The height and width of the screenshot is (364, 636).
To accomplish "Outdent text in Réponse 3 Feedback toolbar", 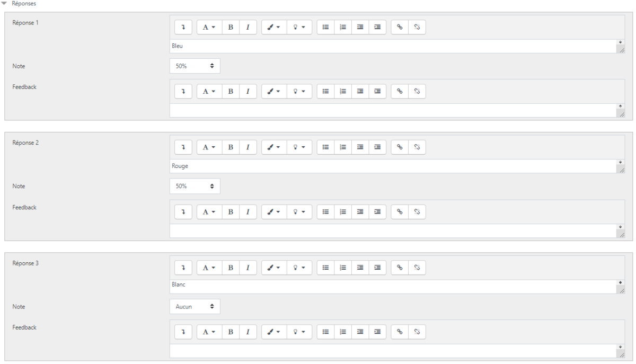I will pyautogui.click(x=360, y=332).
